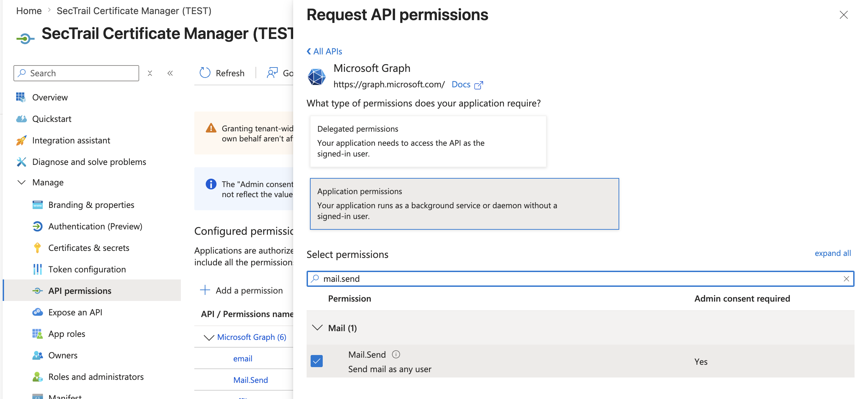Viewport: 868px width, 399px height.
Task: Select the Delegated permissions card
Action: click(x=428, y=141)
